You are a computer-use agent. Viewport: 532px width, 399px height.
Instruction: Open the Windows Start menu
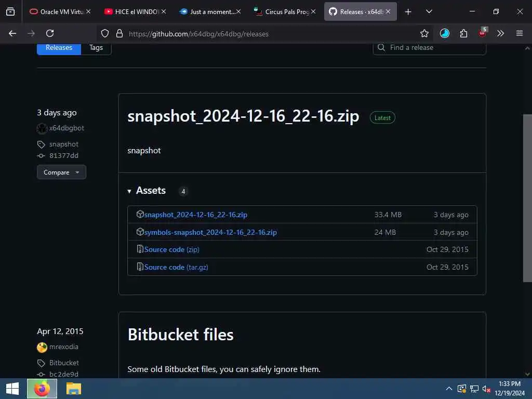(12, 389)
